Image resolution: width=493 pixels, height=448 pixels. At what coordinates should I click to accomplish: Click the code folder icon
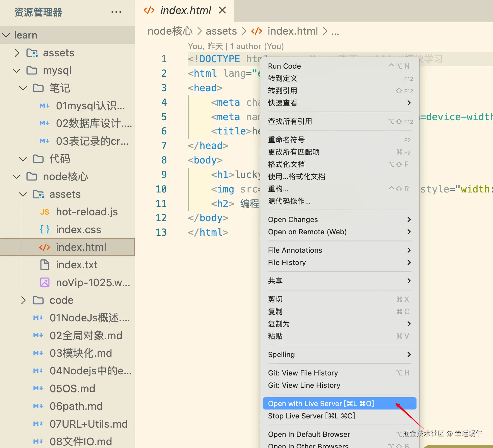click(x=38, y=300)
